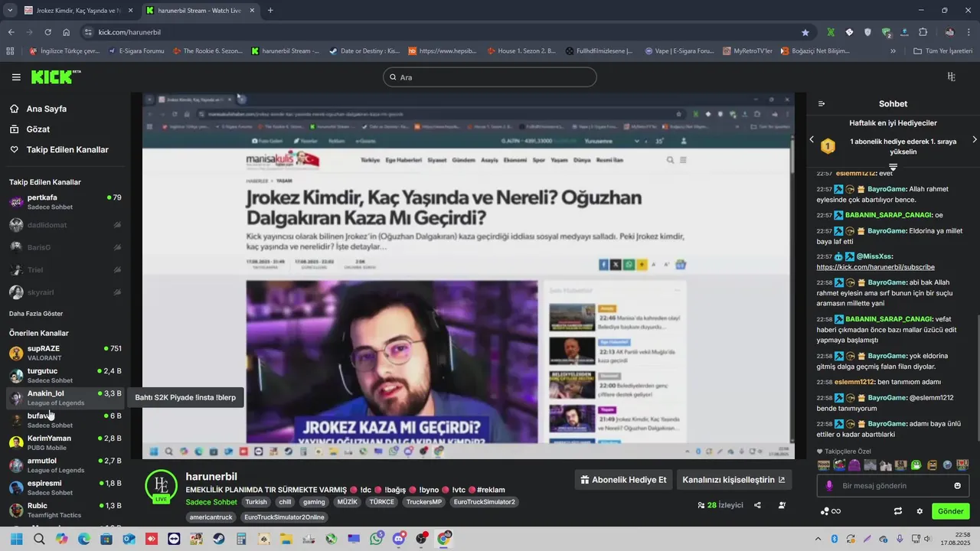Screen dimensions: 980x551
Task: Open the kick.com/harunerbil/subscribe link in chat
Action: pyautogui.click(x=875, y=267)
